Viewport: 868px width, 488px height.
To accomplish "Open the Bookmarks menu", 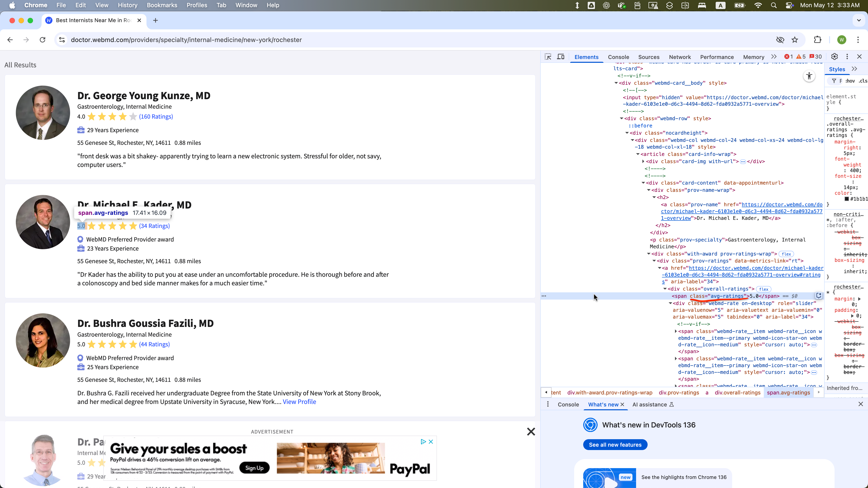I will click(162, 5).
